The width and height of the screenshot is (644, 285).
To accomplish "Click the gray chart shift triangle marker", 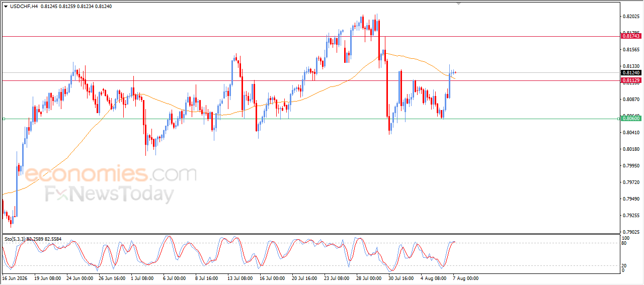I will 458,3.
